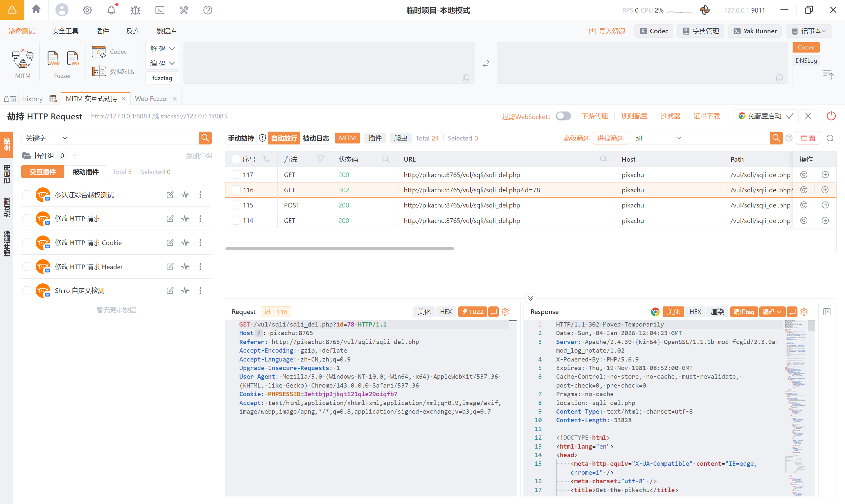Screen dimensions: 845x504
Task: Click the 证书下载 link
Action: 706,116
